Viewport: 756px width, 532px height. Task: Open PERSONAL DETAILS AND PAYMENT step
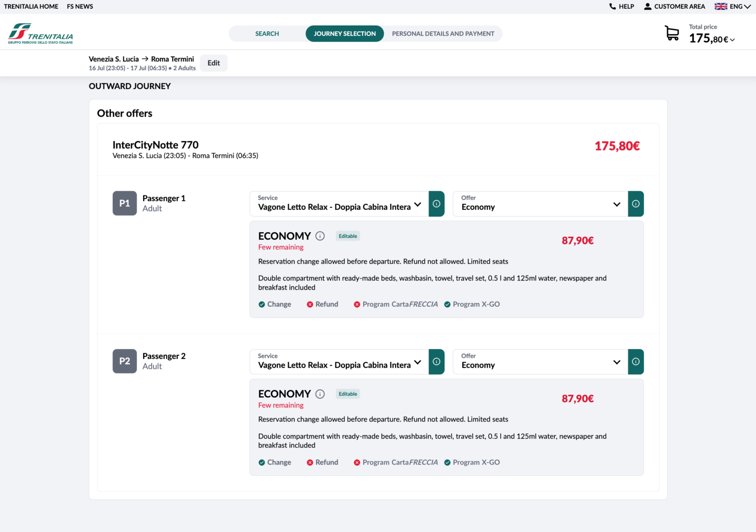[x=443, y=33]
